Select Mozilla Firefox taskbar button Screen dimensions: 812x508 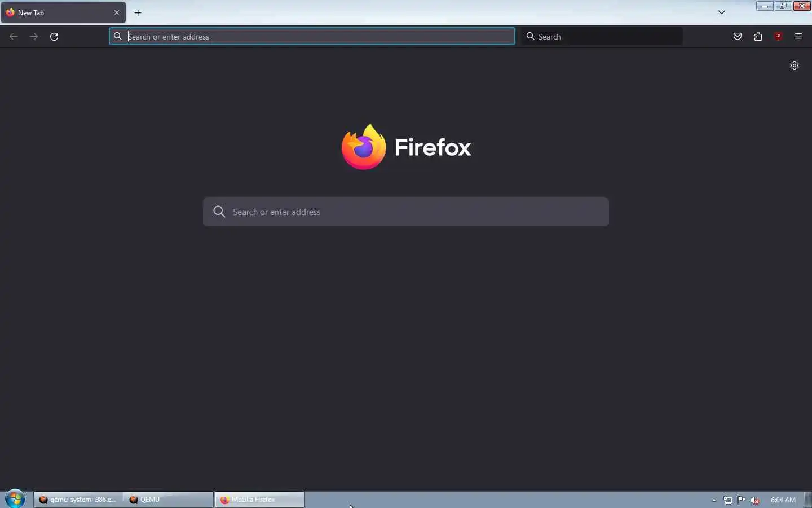(260, 500)
